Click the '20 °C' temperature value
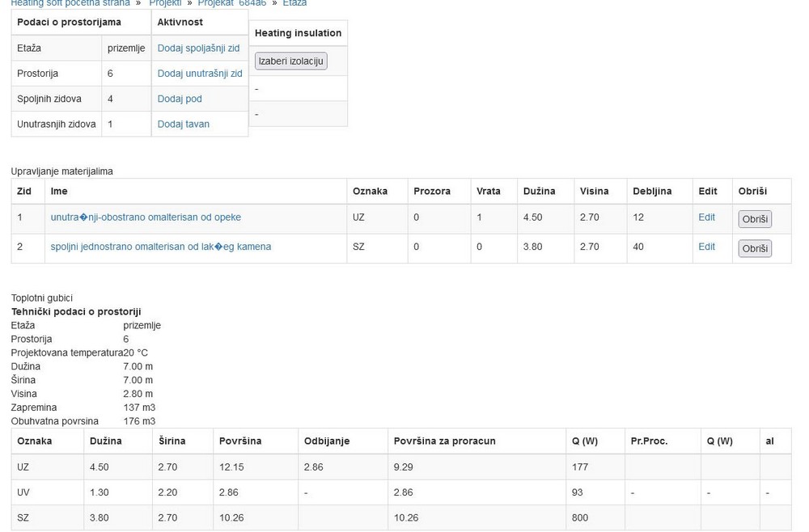The width and height of the screenshot is (809, 532). point(136,353)
